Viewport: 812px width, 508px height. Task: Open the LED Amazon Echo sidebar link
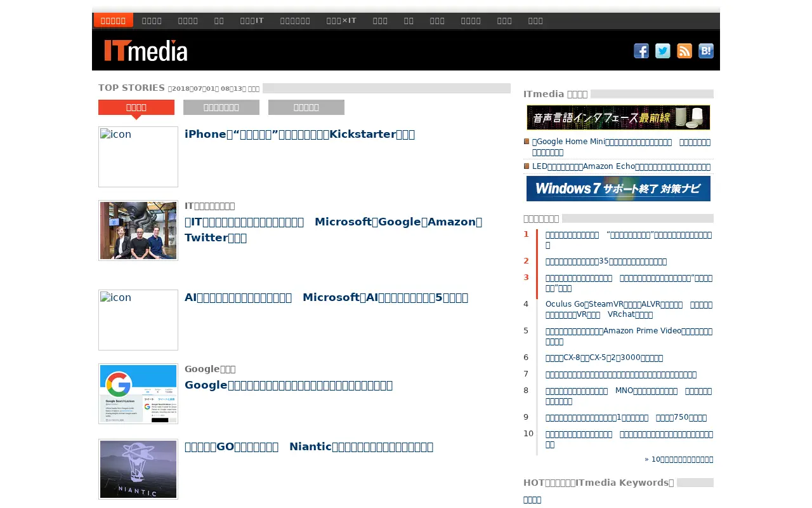(x=621, y=166)
